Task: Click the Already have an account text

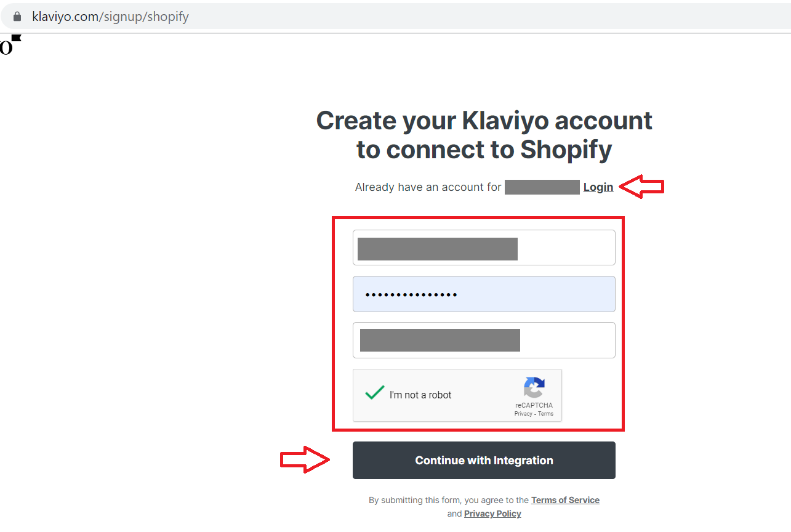Action: (428, 187)
